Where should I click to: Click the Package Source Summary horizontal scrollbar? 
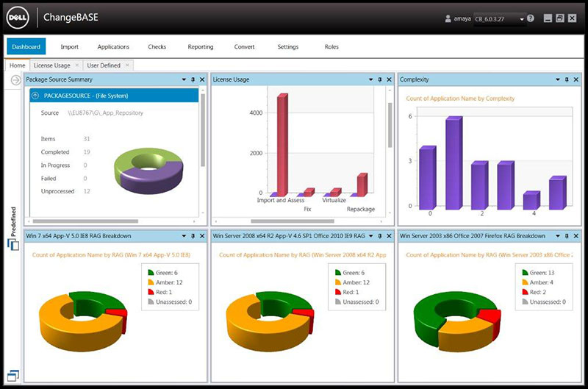[85, 221]
